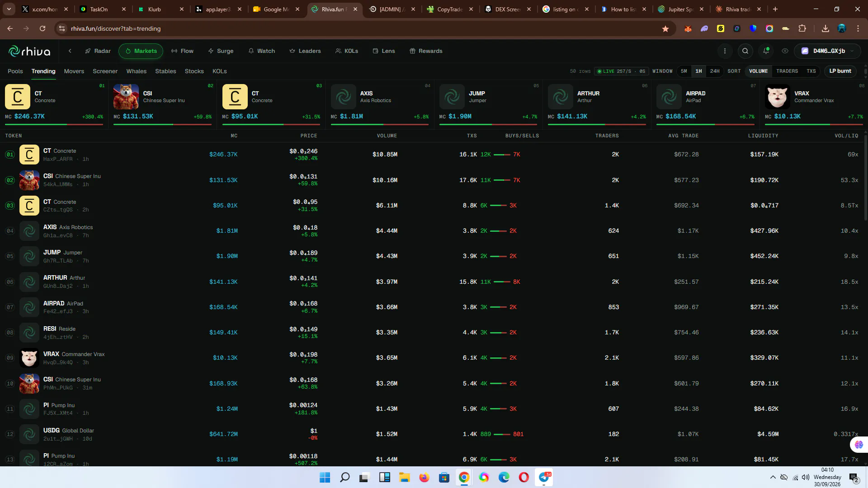Open the USDG Global Dollar row

pos(432,434)
